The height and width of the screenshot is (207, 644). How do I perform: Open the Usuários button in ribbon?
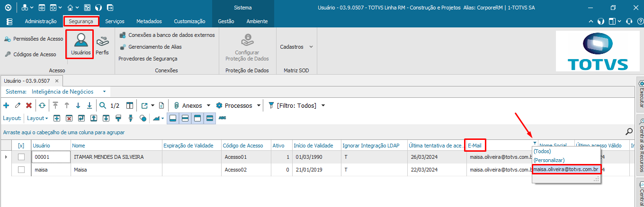tap(81, 44)
